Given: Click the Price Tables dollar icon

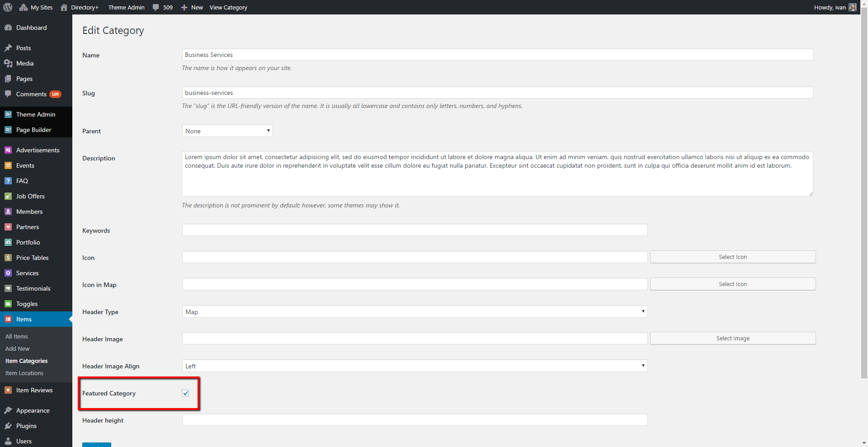Looking at the screenshot, I should click(x=8, y=258).
